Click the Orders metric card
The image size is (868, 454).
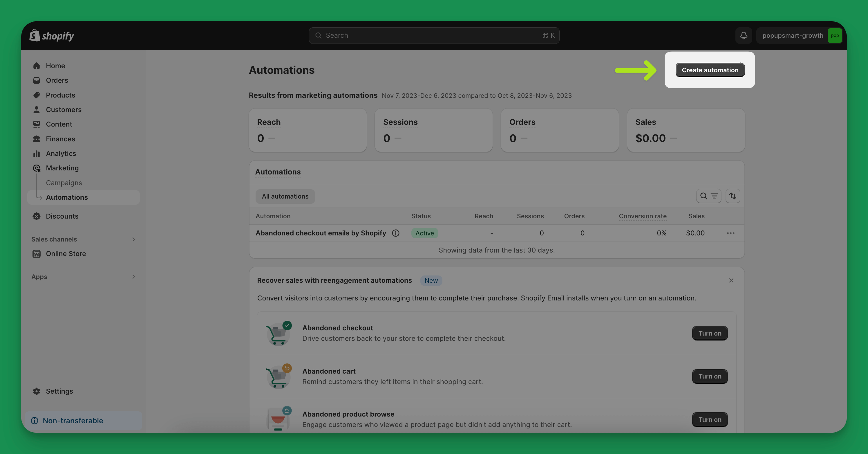tap(560, 130)
